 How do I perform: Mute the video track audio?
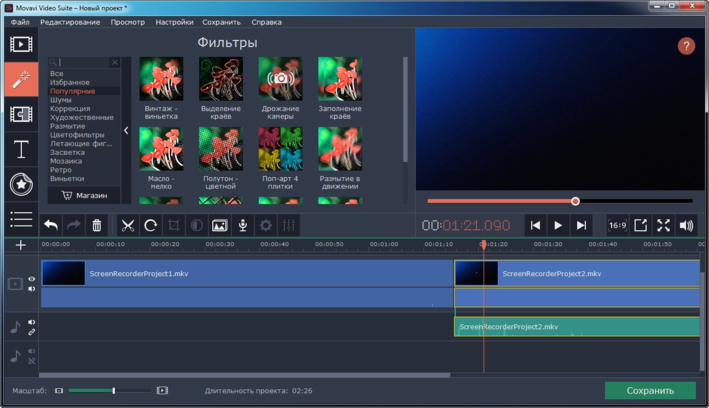tap(32, 289)
